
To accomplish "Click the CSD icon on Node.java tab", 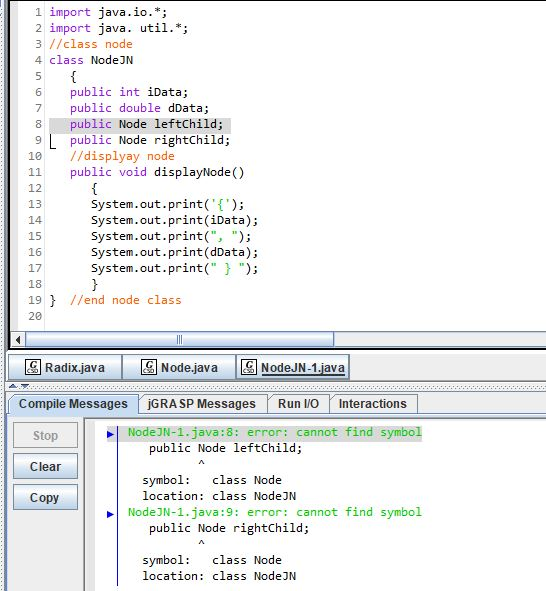I will [x=149, y=367].
